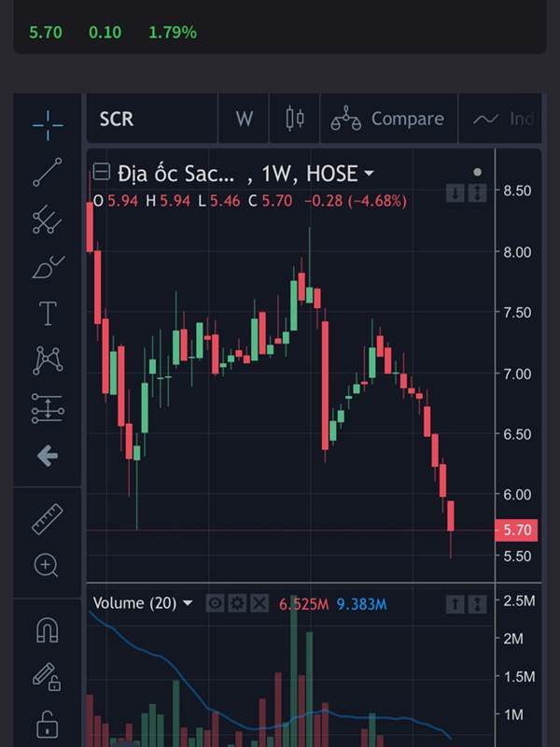560x747 pixels.
Task: Activate the zoom in magnifier tool
Action: [x=46, y=566]
